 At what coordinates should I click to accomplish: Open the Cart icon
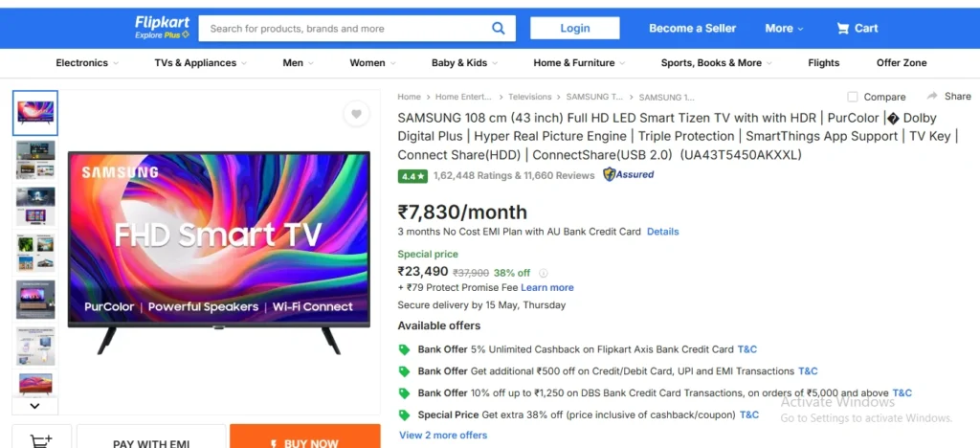(843, 28)
